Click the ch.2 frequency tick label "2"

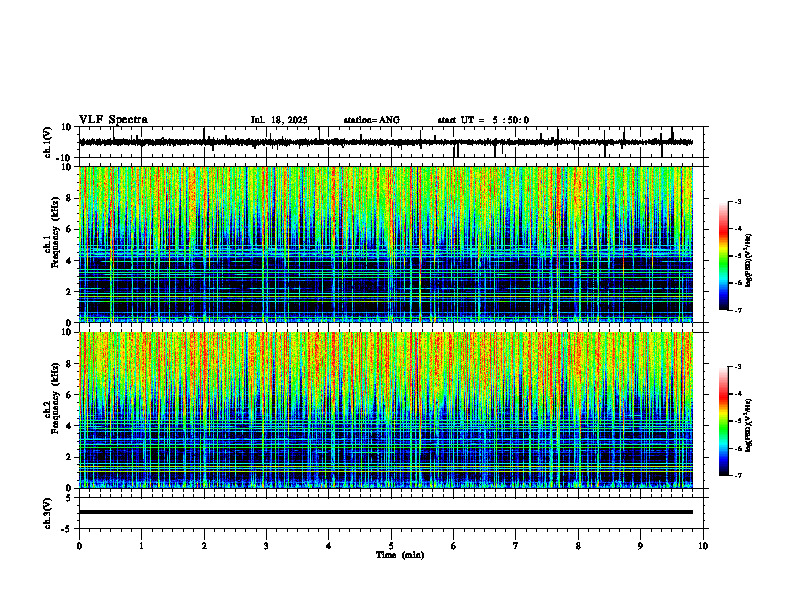click(70, 457)
